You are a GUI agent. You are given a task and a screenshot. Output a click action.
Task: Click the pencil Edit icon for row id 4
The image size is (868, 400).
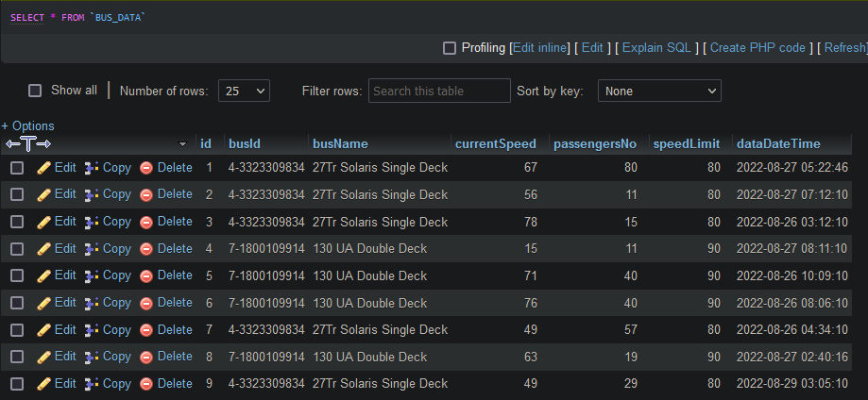click(43, 249)
